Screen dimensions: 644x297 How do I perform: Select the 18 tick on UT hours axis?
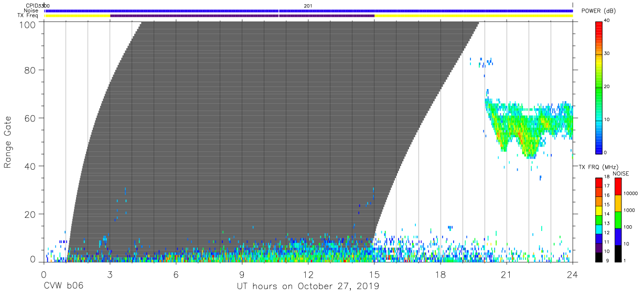pyautogui.click(x=441, y=274)
